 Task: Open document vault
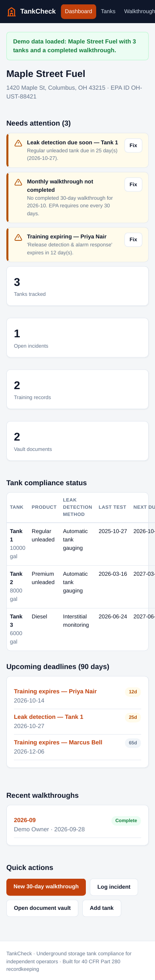[42, 908]
